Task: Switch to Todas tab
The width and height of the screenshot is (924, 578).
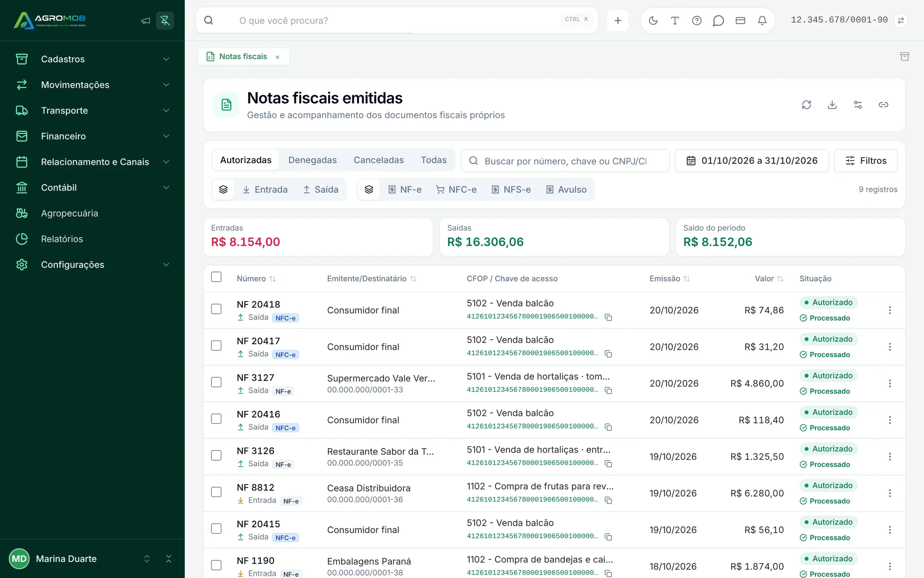Action: coord(433,160)
